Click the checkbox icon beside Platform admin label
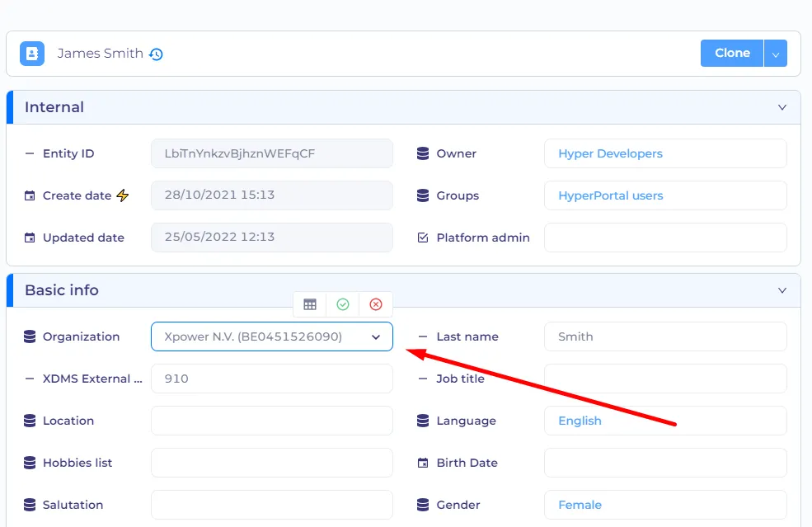812x527 pixels. click(423, 238)
